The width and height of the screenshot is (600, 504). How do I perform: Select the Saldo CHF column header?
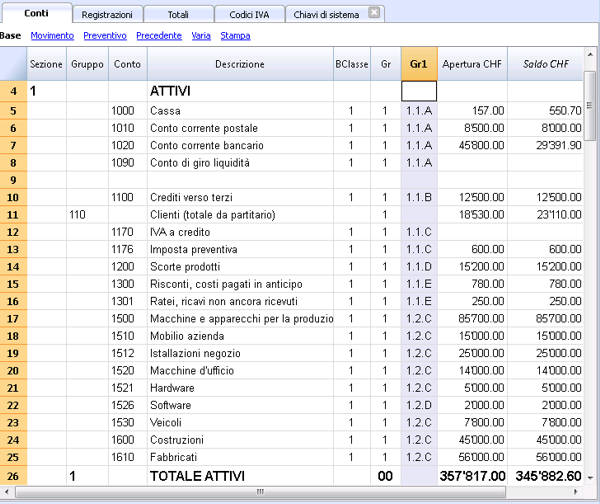click(x=546, y=64)
